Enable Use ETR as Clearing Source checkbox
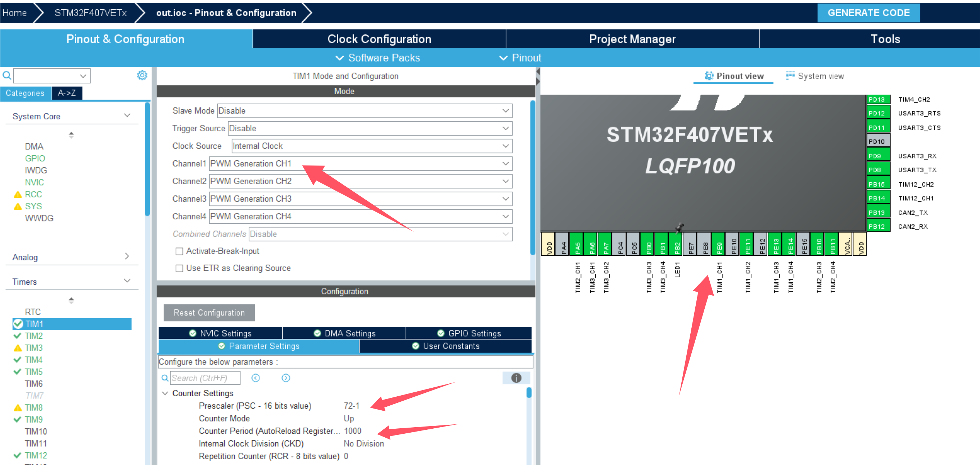Viewport: 980px width, 465px height. (179, 268)
